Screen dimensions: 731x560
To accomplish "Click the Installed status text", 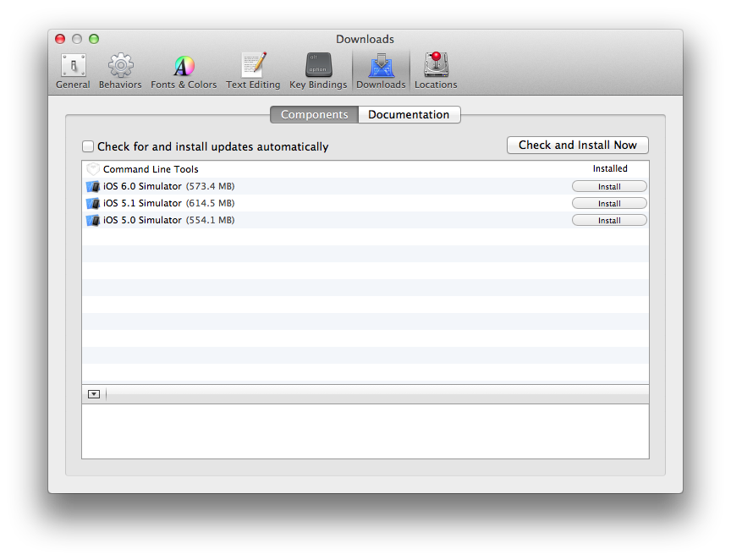I will (610, 168).
